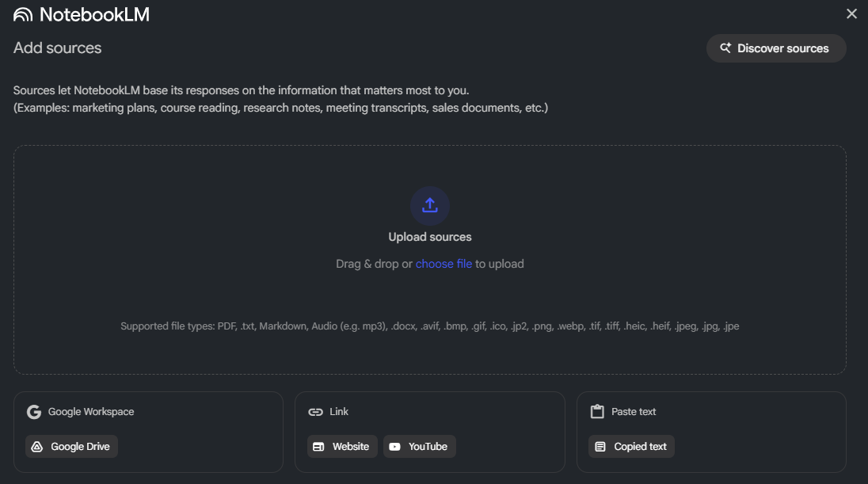Click the NotebookLM logo icon
This screenshot has width=868, height=484.
pos(23,14)
